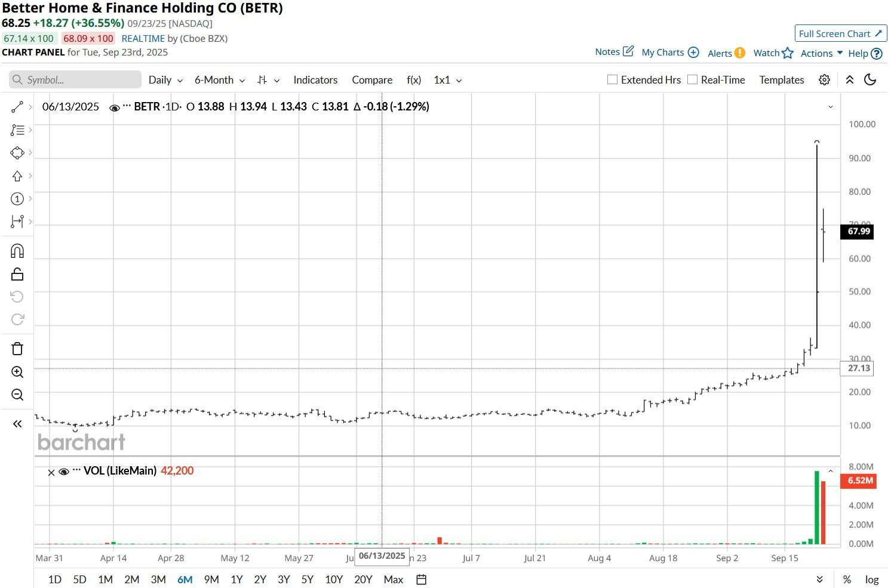Select the 5D time range
The width and height of the screenshot is (891, 588).
coord(79,580)
